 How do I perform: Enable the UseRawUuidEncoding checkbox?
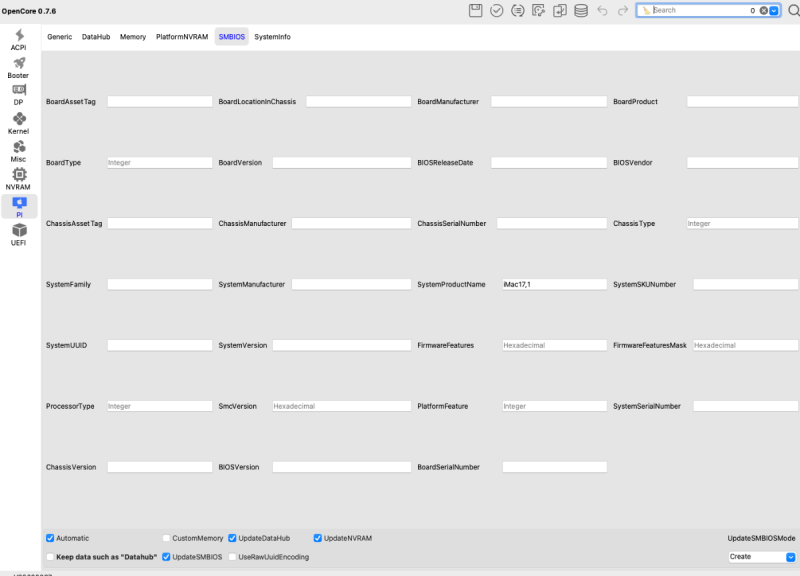[x=232, y=557]
